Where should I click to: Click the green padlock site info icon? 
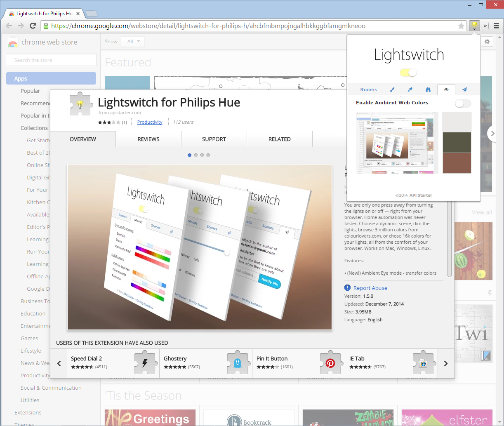click(x=46, y=26)
